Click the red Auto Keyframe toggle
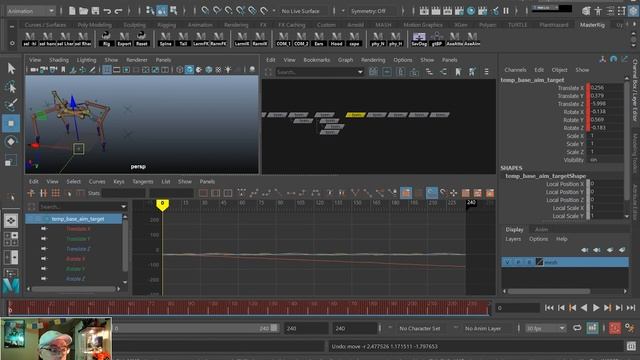640x360 pixels. [x=615, y=328]
